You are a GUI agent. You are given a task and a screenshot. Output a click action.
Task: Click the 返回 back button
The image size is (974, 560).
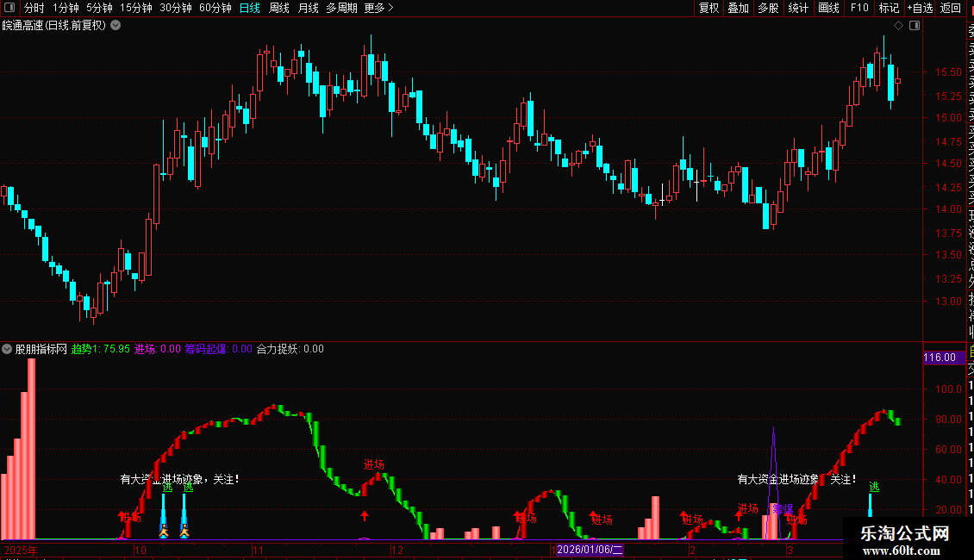[x=951, y=8]
